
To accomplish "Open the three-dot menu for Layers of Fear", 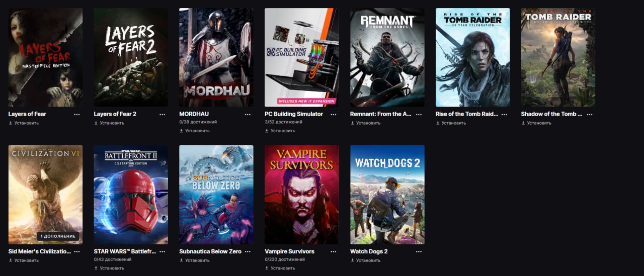I will (x=77, y=114).
